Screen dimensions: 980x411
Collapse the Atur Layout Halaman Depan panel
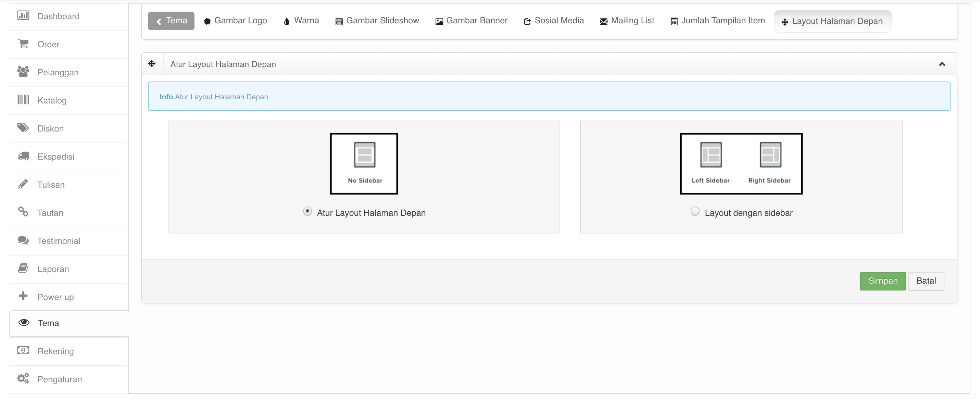[942, 64]
